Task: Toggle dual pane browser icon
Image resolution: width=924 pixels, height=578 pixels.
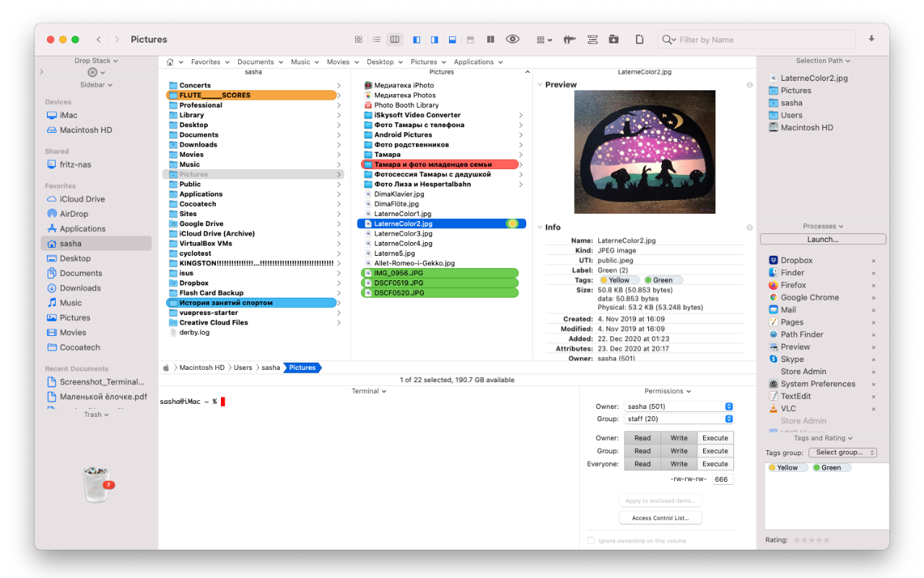Action: (490, 39)
